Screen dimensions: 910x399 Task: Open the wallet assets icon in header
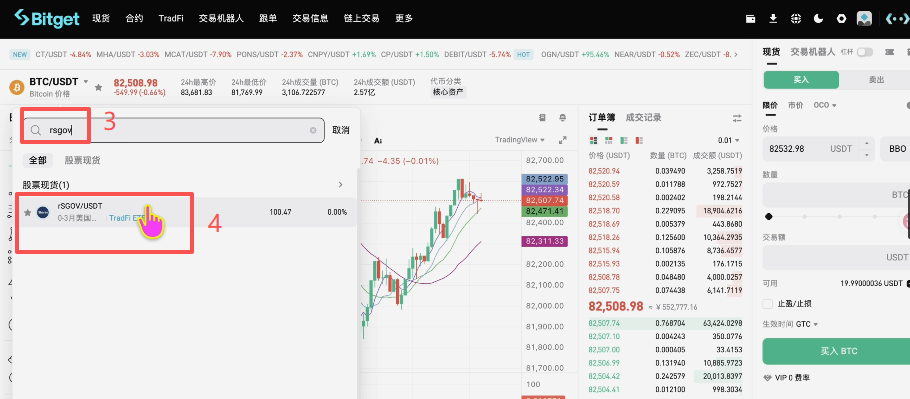tap(750, 19)
